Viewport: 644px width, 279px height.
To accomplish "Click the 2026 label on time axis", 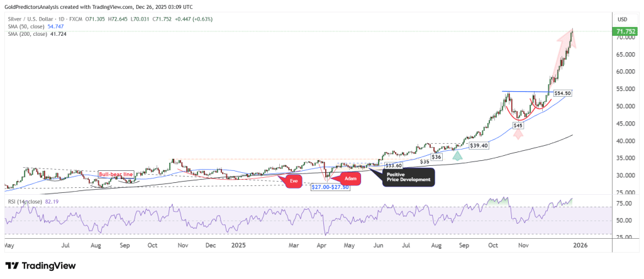I will (580, 246).
